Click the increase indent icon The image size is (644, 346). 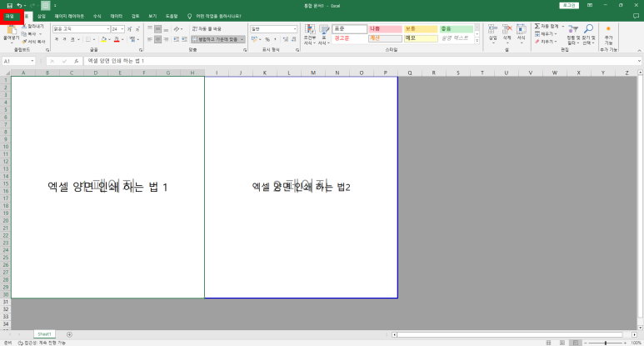(184, 39)
